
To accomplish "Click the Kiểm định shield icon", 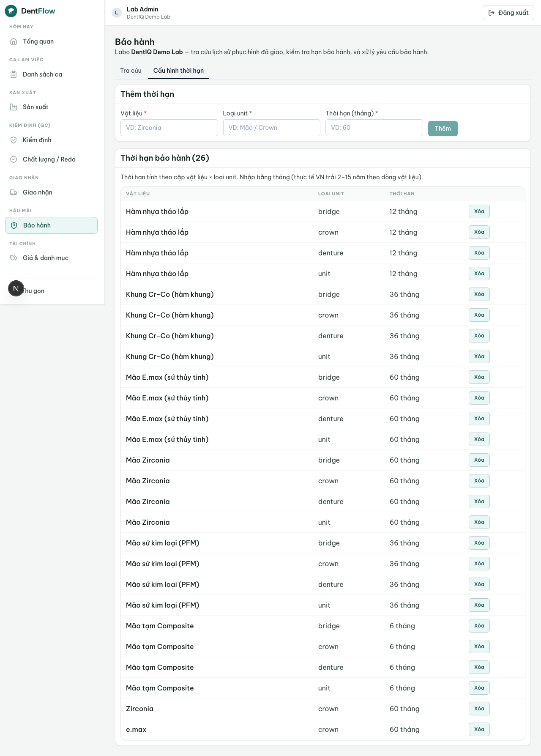I will tap(14, 140).
